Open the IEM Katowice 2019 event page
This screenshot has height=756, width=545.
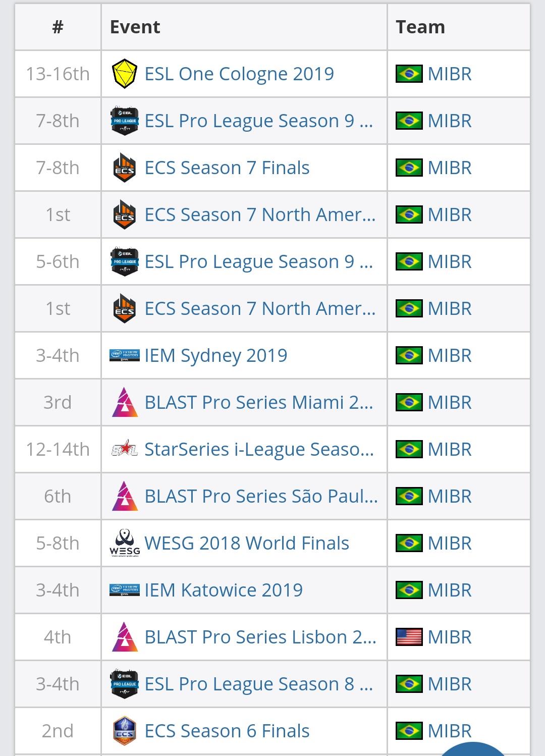point(224,590)
